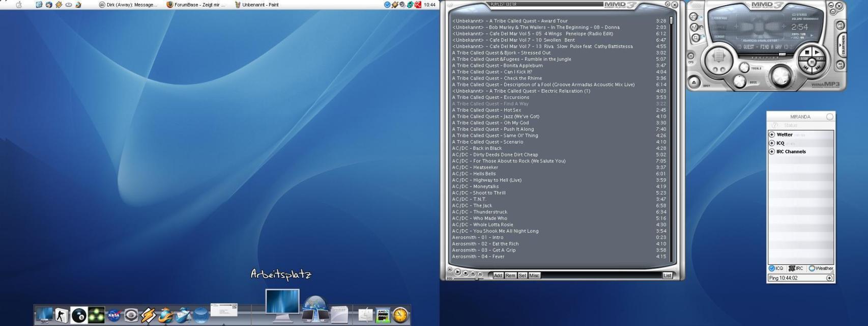Click the Arbeitsplatz monitor icon in the dock
This screenshot has height=326, width=868.
(282, 306)
